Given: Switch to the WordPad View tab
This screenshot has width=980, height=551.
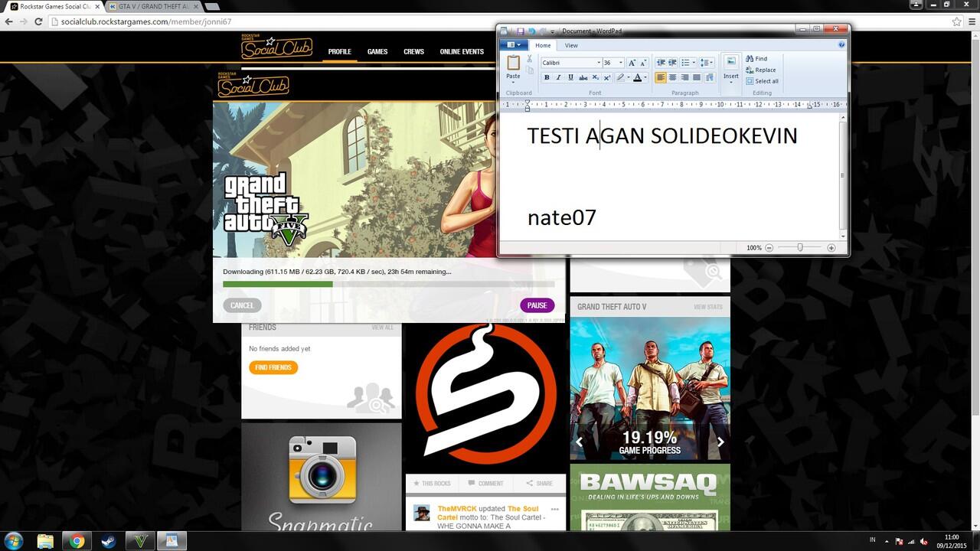Looking at the screenshot, I should point(571,46).
